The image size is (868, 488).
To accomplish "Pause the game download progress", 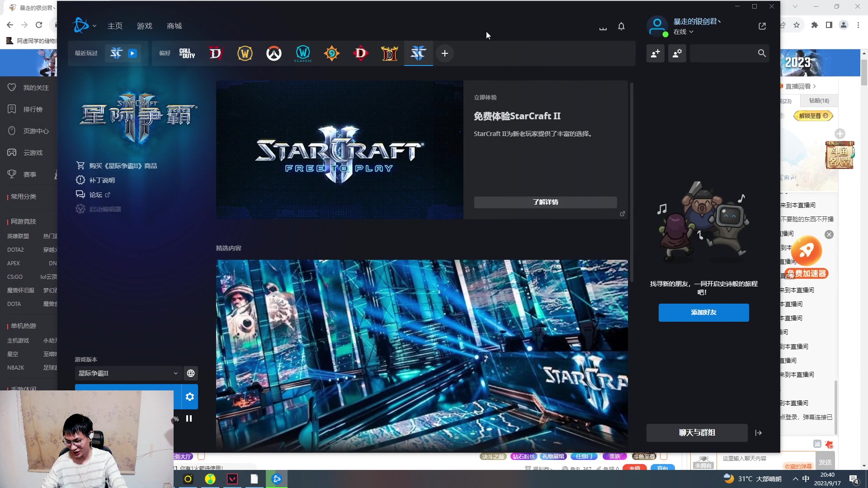I will pyautogui.click(x=189, y=418).
